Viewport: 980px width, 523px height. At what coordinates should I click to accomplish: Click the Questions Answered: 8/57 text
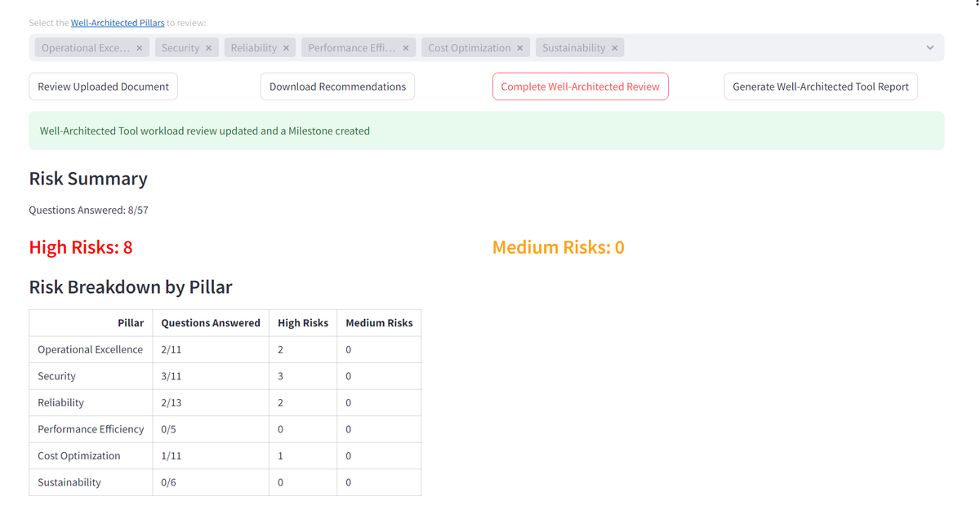[89, 210]
